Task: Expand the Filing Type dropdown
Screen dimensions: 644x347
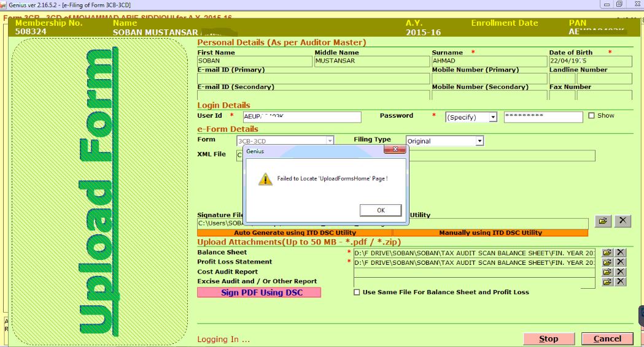Action: [479, 141]
